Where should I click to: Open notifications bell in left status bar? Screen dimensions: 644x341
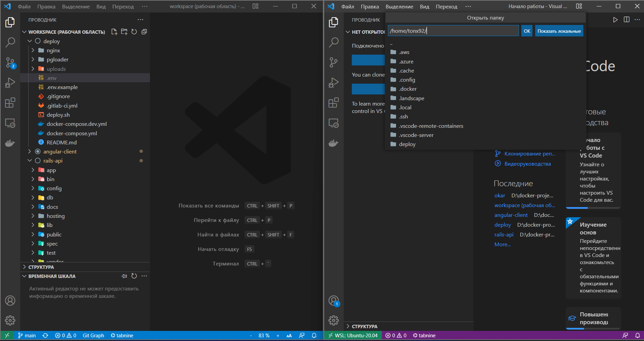click(314, 335)
